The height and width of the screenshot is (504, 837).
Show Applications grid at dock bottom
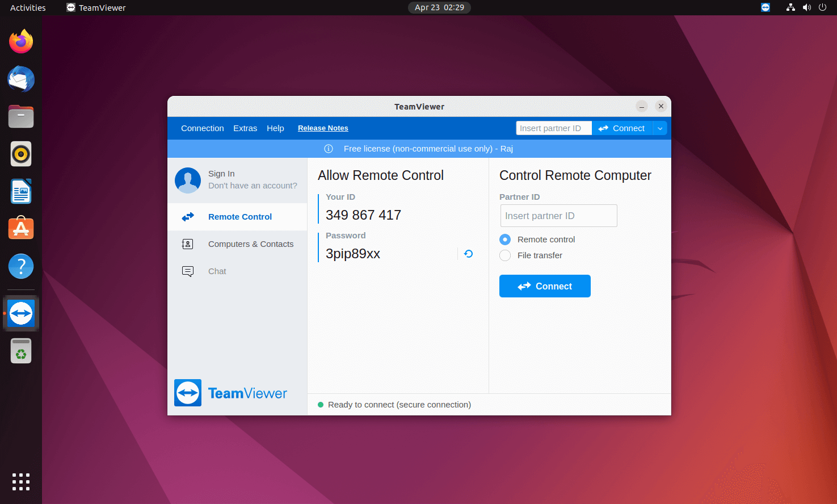tap(21, 482)
